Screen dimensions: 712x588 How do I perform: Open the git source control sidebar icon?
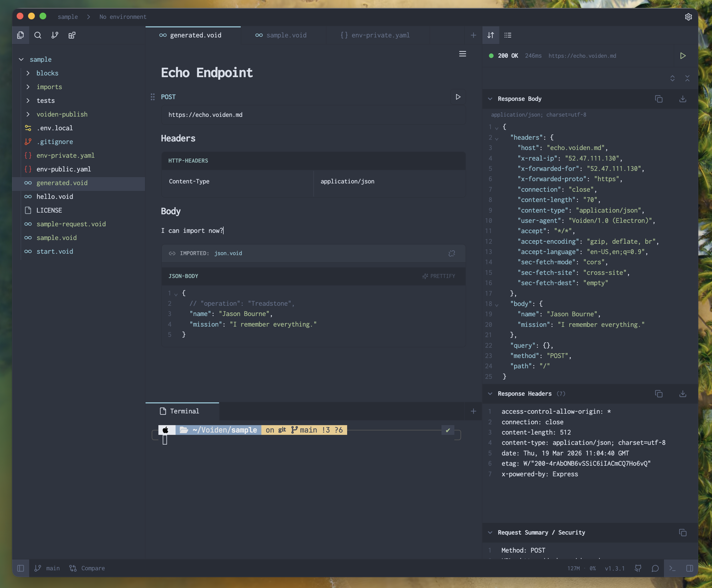point(55,35)
